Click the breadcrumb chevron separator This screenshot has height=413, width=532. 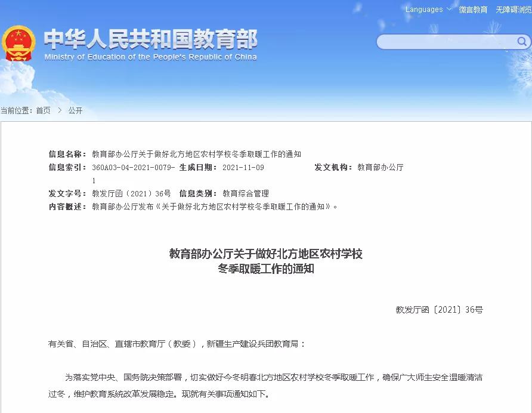coord(60,110)
